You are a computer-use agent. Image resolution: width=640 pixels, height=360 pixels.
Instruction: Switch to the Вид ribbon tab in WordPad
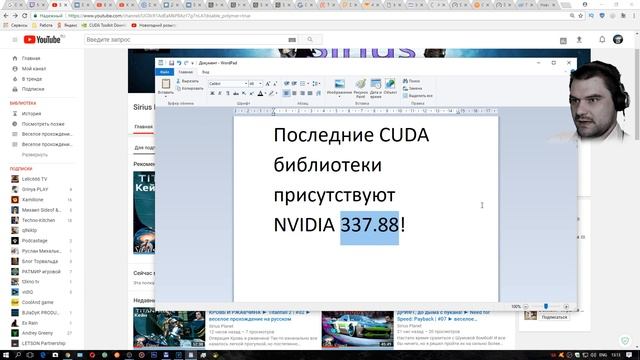click(x=205, y=72)
